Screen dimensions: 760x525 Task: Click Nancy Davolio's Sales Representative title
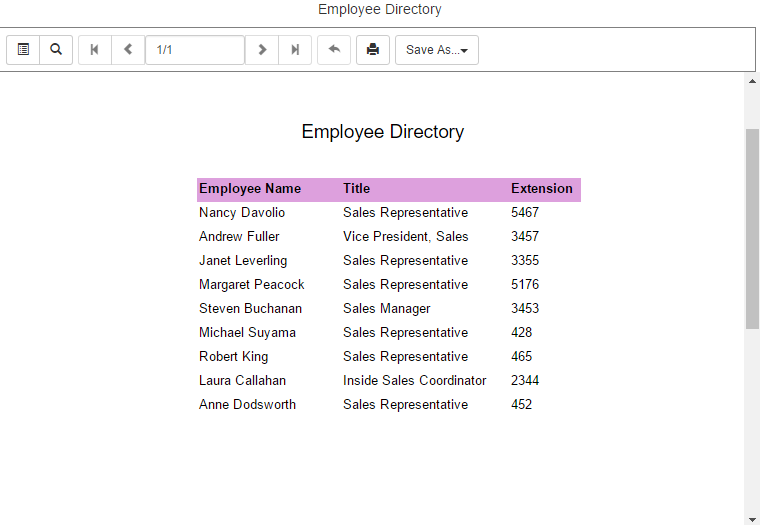(406, 212)
